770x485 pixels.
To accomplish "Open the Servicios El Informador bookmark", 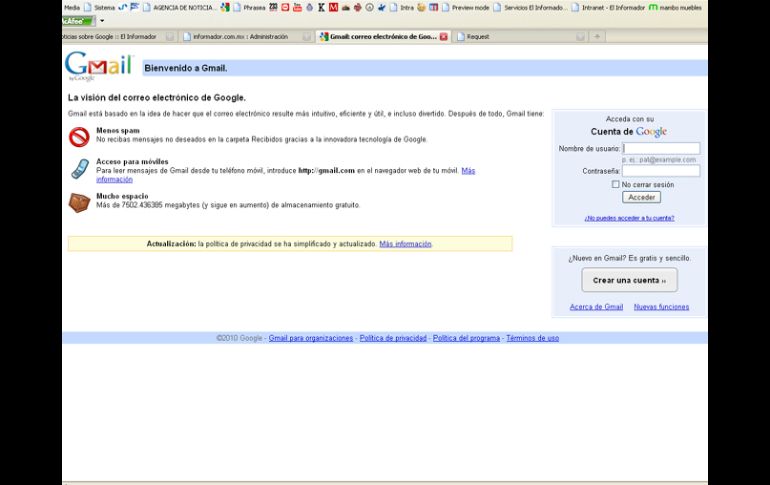I will 530,7.
